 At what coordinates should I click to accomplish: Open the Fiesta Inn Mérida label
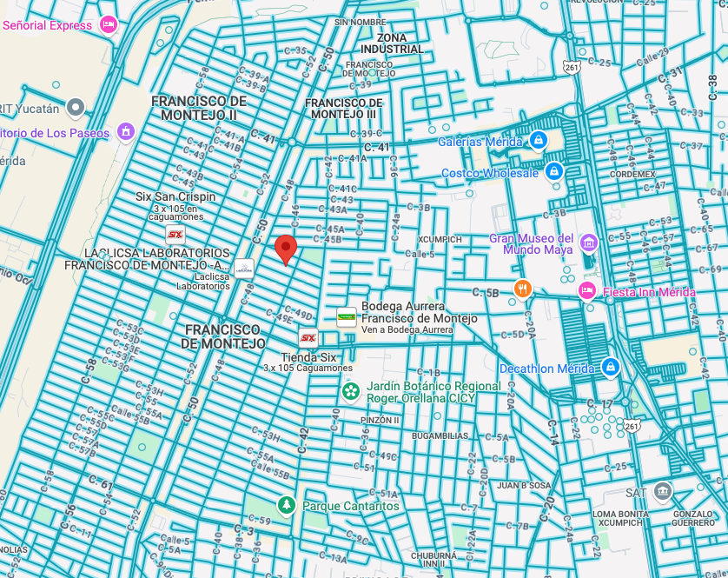click(x=649, y=292)
